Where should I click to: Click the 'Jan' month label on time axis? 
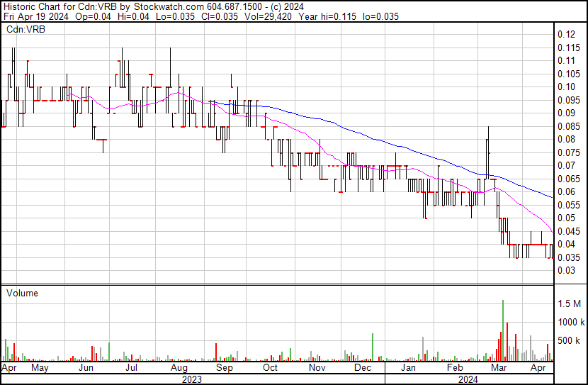click(x=408, y=367)
